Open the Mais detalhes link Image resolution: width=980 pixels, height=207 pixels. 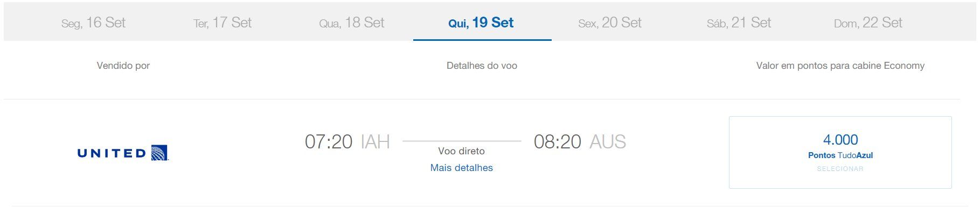point(462,168)
